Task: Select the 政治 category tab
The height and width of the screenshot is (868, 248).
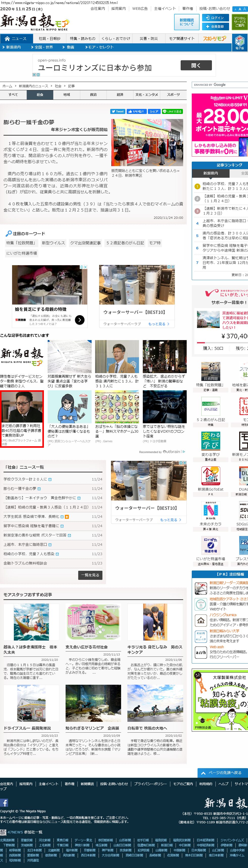Action: coord(93,95)
